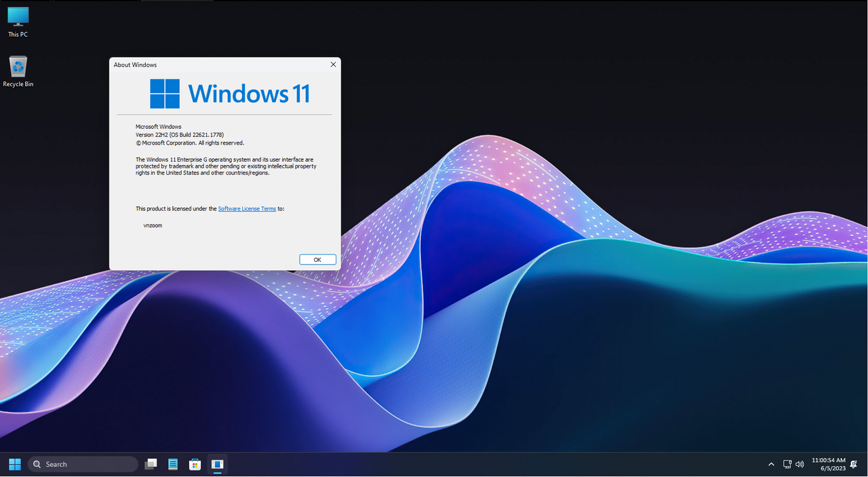
Task: Click the 'Microsoft Windows' text line
Action: 159,127
